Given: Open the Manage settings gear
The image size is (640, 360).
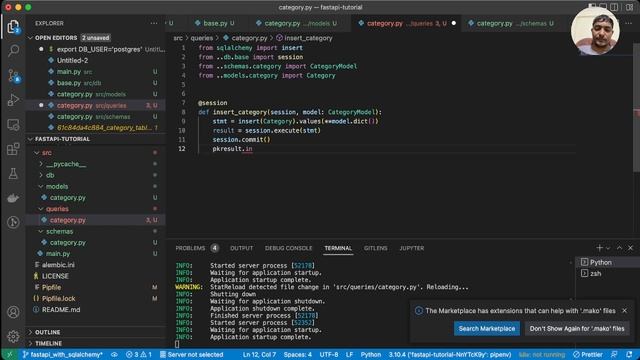Looking at the screenshot, I should click(x=13, y=336).
